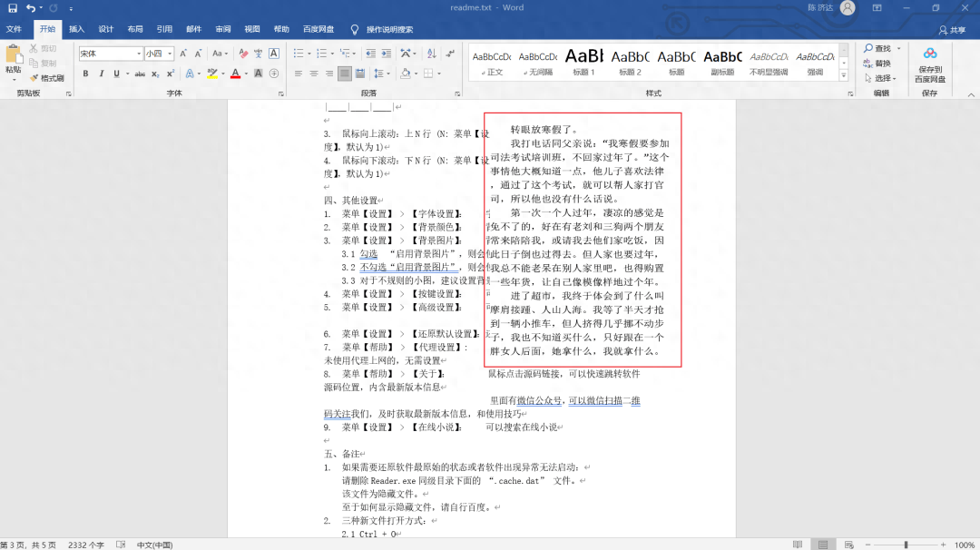Open the 布局 (Layout) ribbon tab
Screen dimensions: 980x550
(134, 29)
